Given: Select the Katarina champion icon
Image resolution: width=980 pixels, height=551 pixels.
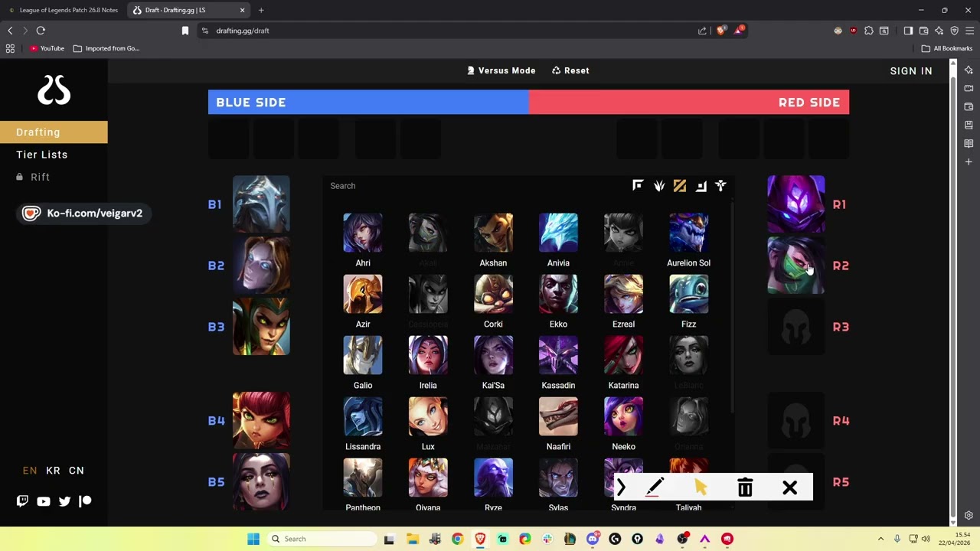Looking at the screenshot, I should pos(623,355).
